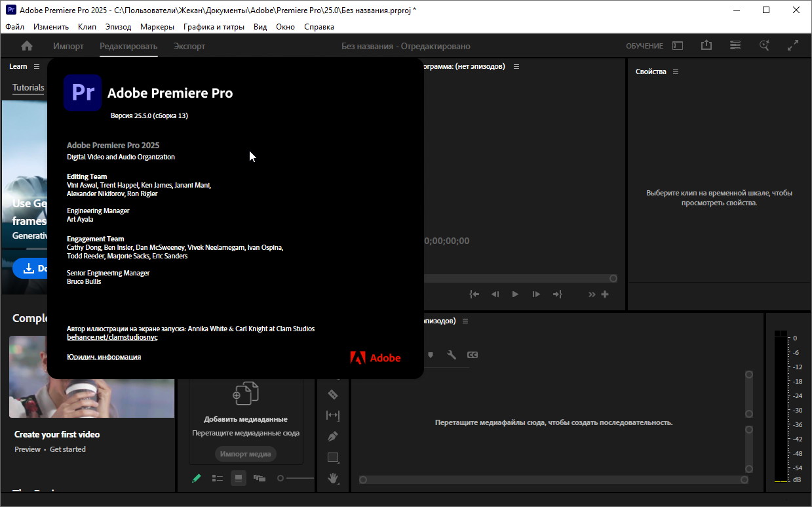Viewport: 812px width, 507px height.
Task: Open the button editor plus icon
Action: point(605,294)
